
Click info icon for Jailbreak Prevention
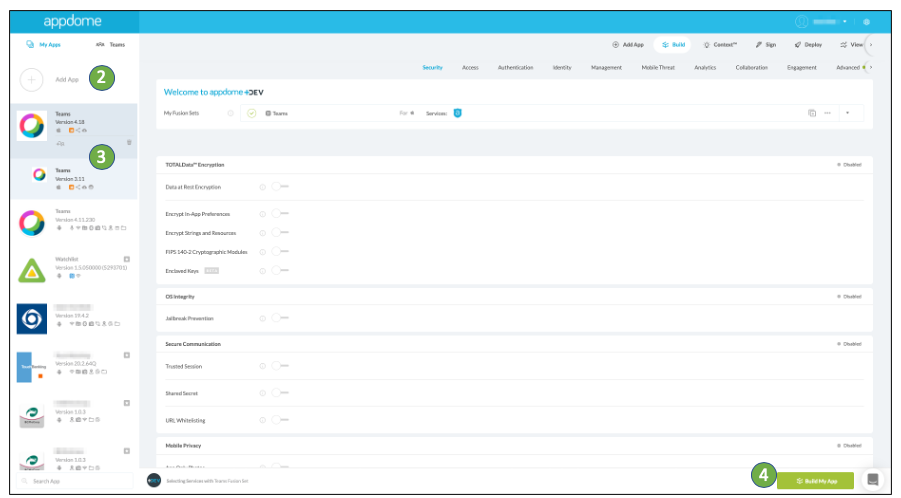[263, 319]
